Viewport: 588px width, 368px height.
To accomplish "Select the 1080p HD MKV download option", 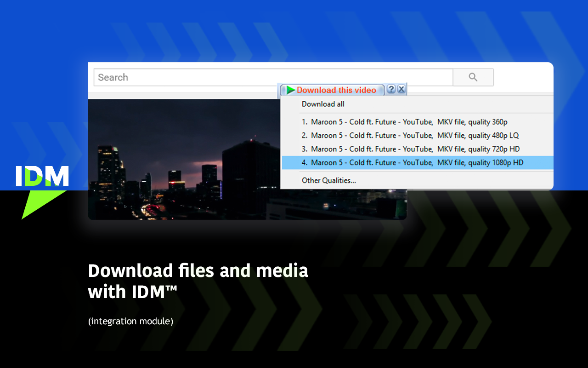I will tap(417, 162).
